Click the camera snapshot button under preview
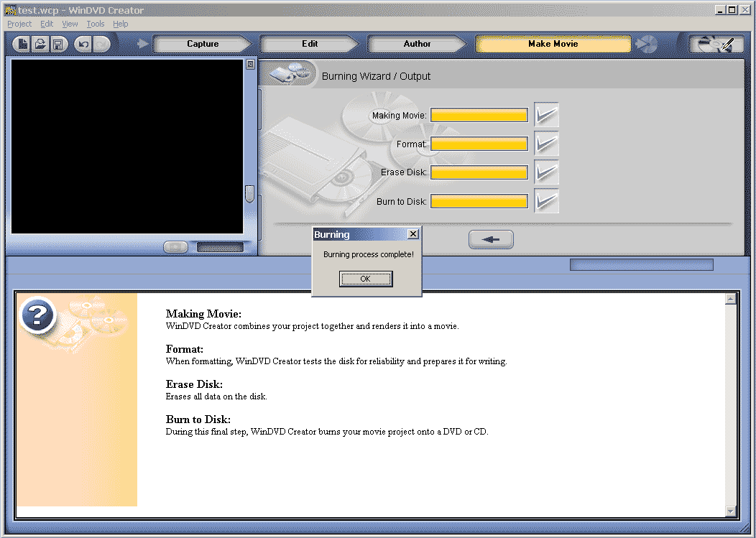 coord(175,247)
